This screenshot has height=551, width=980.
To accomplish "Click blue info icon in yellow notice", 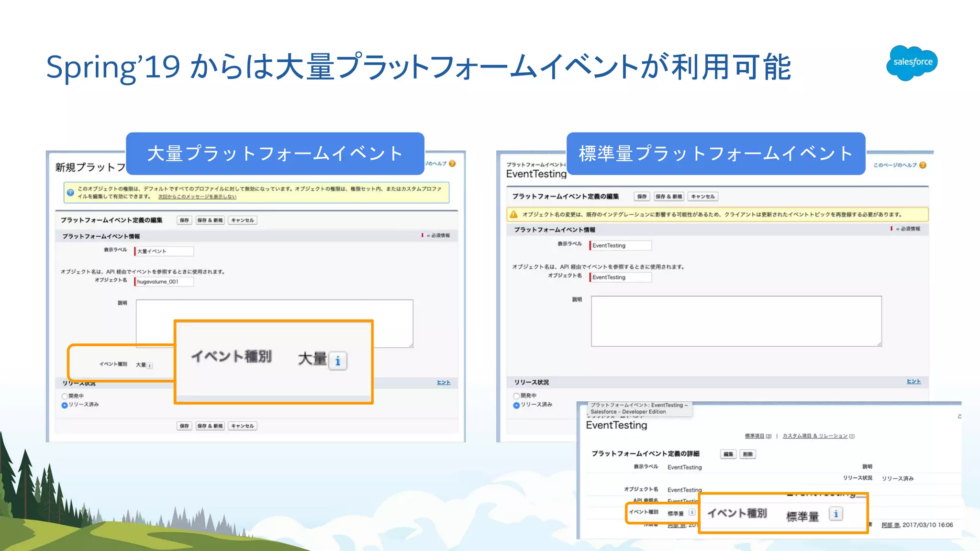I will click(x=70, y=192).
